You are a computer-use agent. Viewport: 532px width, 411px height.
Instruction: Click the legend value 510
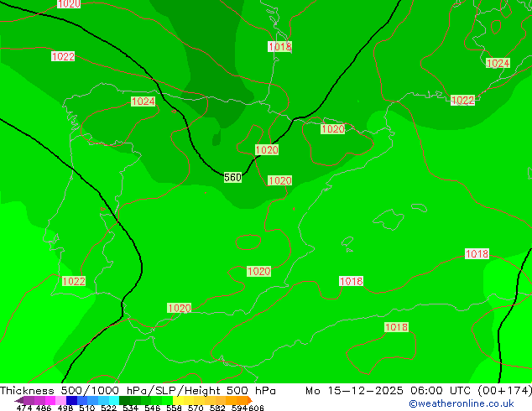click(x=87, y=408)
